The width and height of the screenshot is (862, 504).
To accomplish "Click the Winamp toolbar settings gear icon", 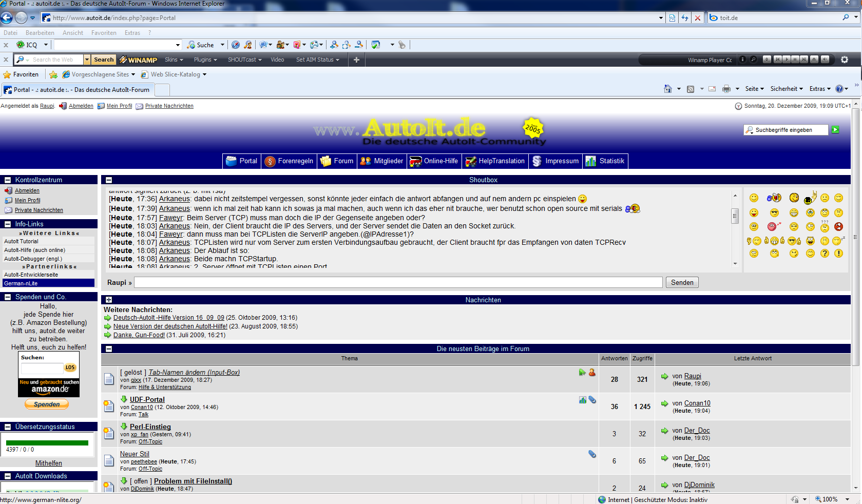I will click(844, 60).
